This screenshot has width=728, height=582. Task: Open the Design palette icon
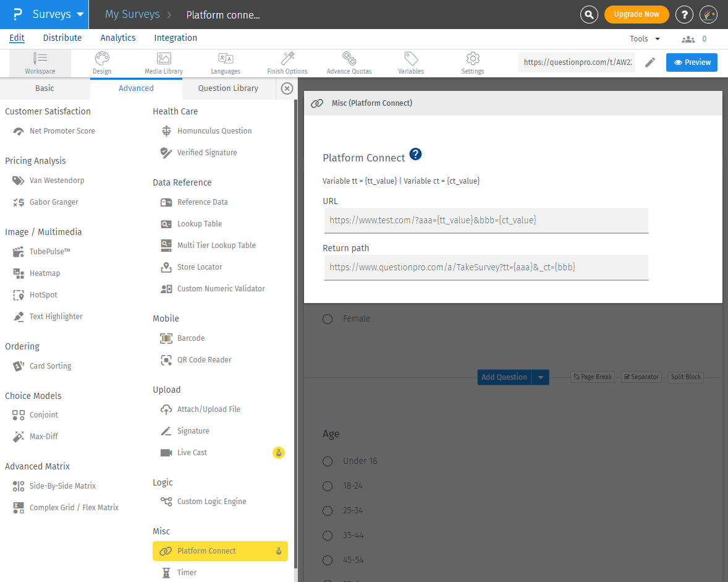(x=102, y=59)
